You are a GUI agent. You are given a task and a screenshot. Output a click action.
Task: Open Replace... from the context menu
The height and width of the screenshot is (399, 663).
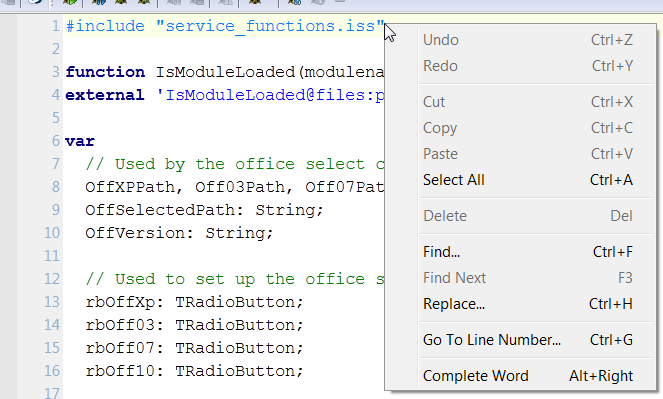[528, 304]
